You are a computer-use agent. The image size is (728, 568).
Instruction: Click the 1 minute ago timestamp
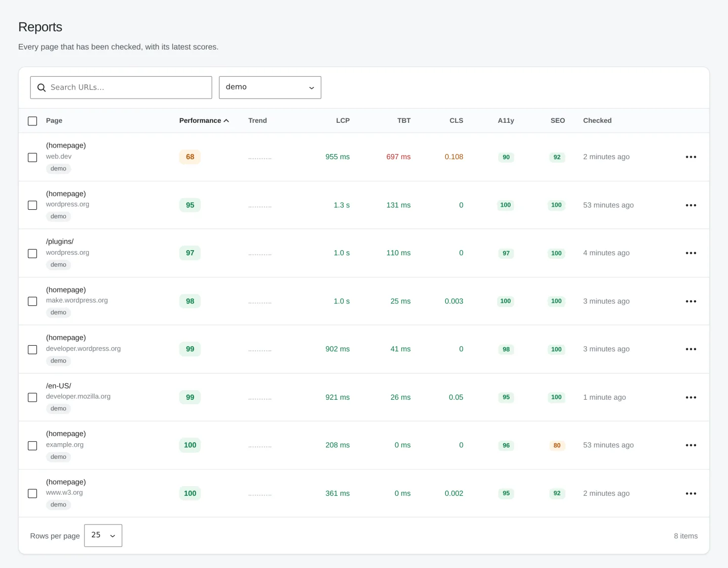pyautogui.click(x=604, y=398)
